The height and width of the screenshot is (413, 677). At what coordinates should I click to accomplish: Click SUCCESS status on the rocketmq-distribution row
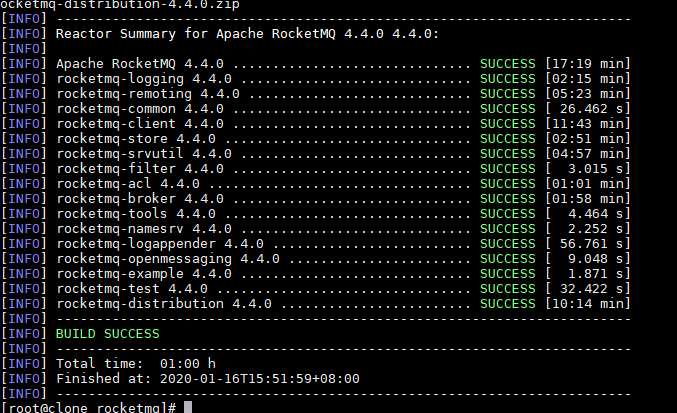click(508, 304)
